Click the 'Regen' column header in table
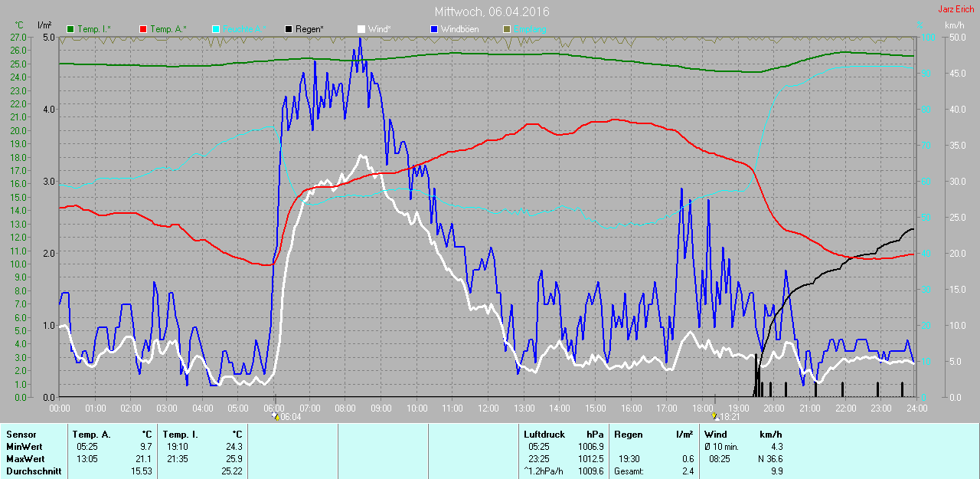Viewport: 980px width, 479px height. (x=627, y=435)
